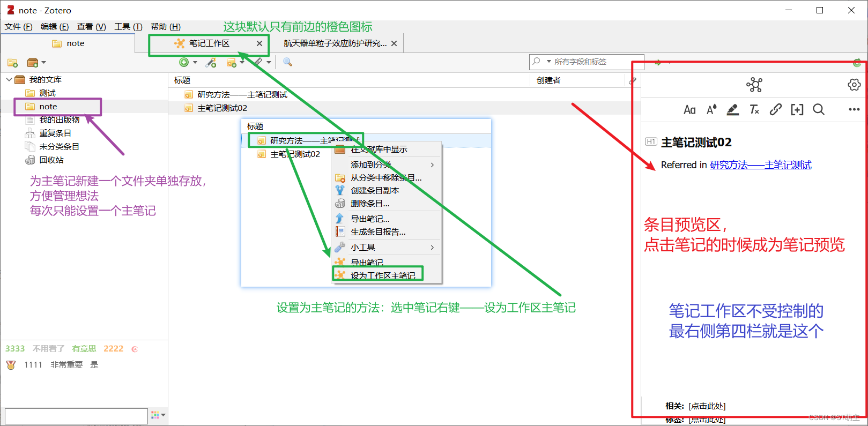Viewport: 868px width, 426px height.
Task: Click the 3333 tag
Action: click(15, 349)
